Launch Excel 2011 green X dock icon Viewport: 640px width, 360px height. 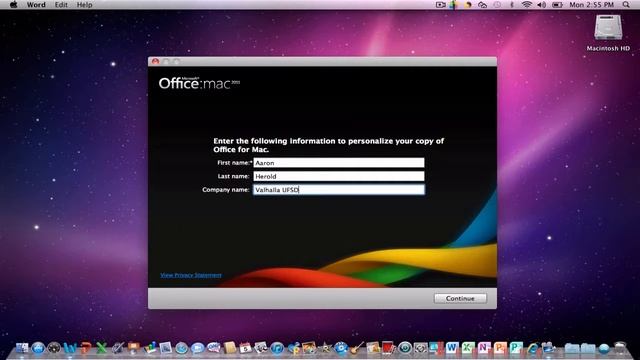click(102, 348)
